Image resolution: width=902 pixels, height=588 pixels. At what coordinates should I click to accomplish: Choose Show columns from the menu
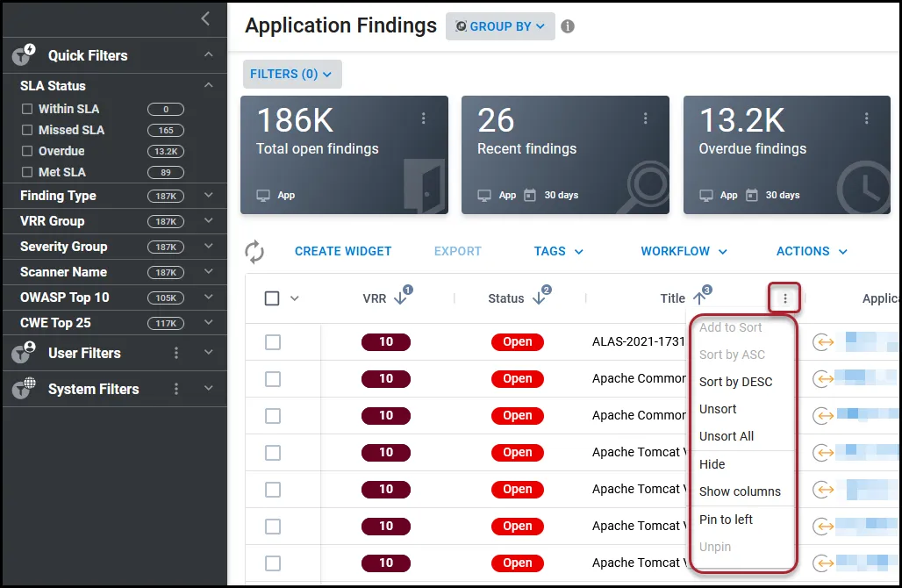pos(741,491)
